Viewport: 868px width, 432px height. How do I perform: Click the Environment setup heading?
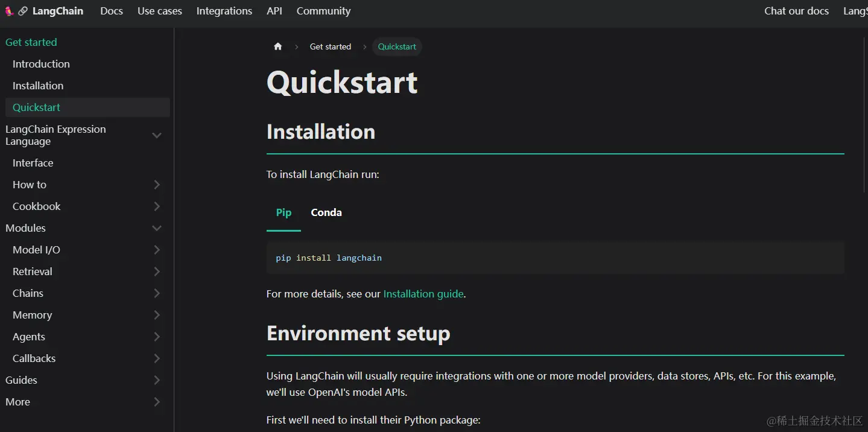click(x=358, y=333)
